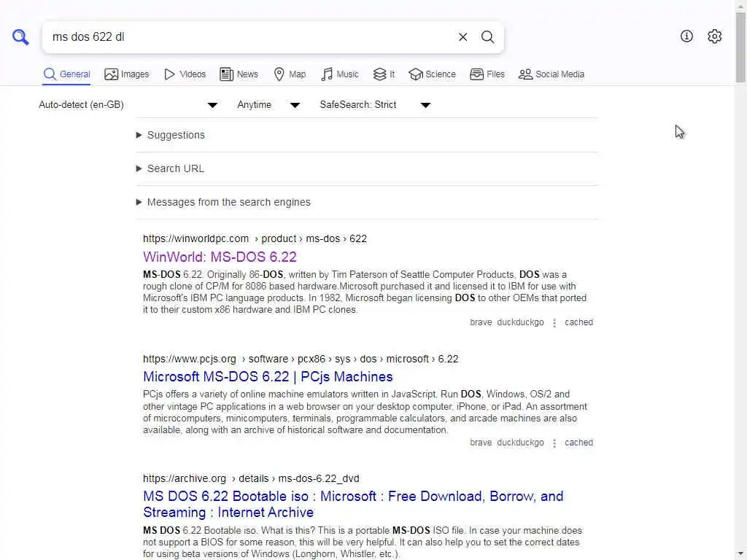This screenshot has height=560, width=747.
Task: Open the About info icon
Action: tap(686, 36)
